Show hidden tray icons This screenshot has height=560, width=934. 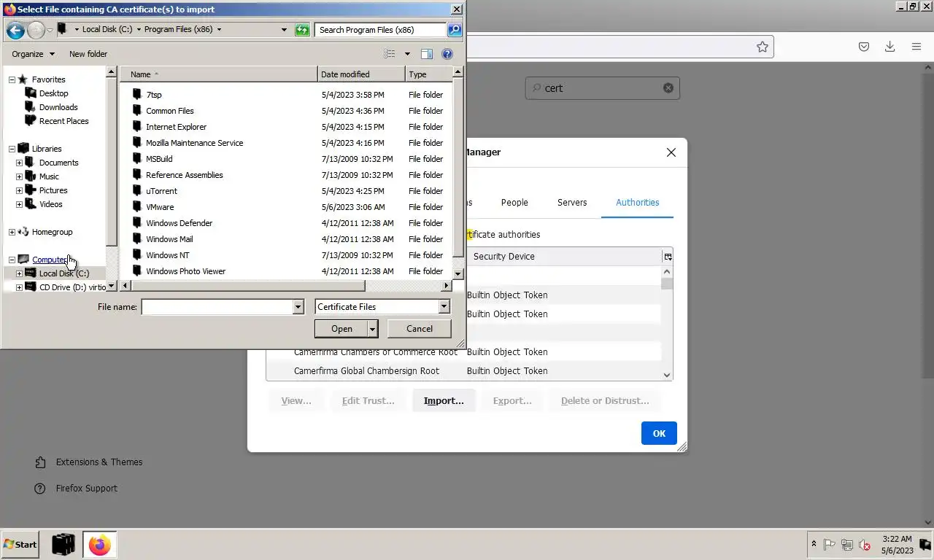point(814,545)
